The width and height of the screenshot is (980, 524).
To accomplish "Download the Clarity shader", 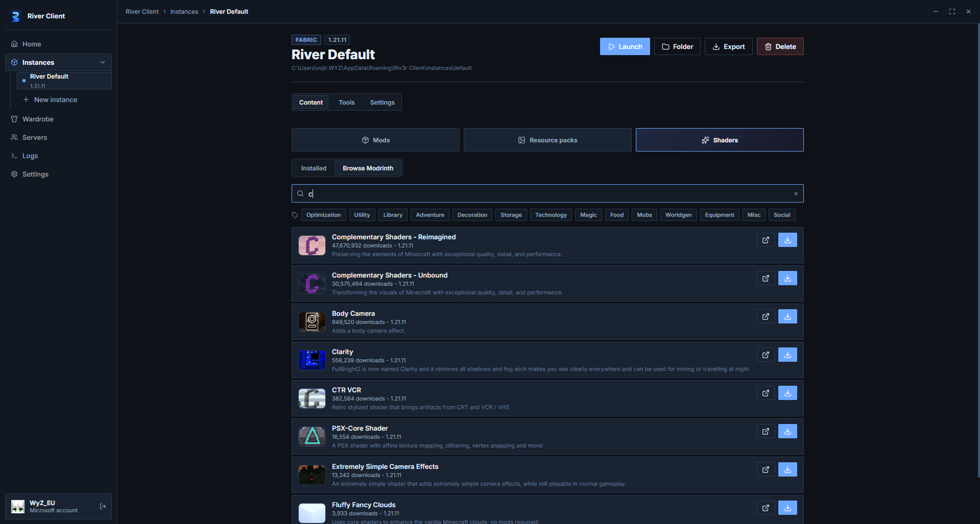I will (x=787, y=355).
